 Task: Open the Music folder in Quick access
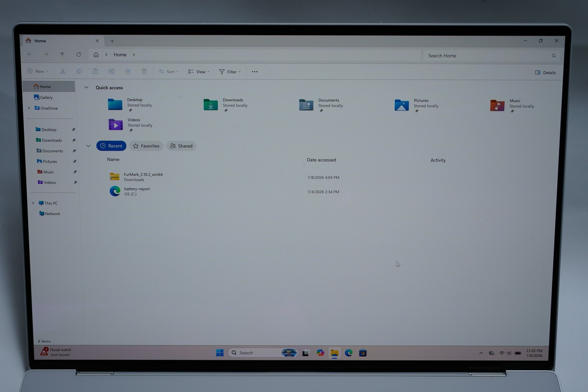(512, 106)
